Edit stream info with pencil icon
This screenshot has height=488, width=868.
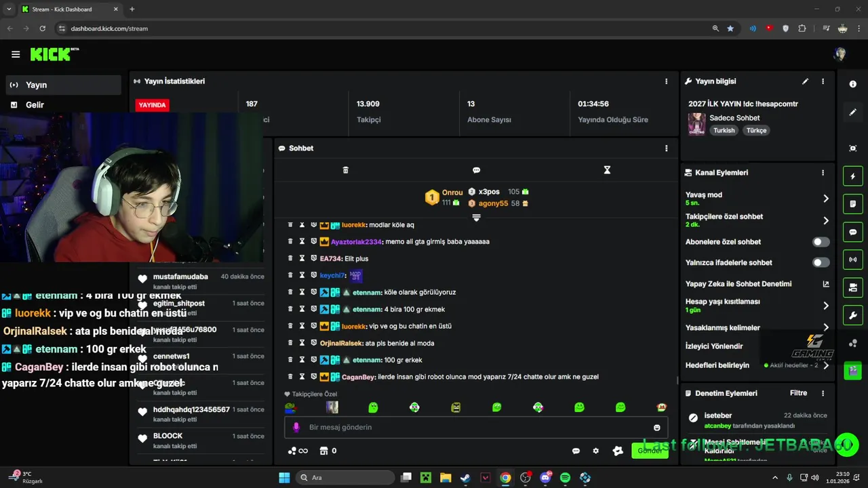click(805, 81)
